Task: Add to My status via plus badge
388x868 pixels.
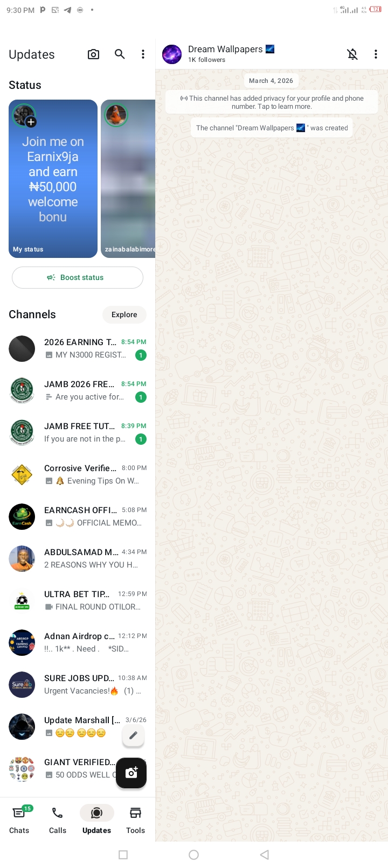Action: click(x=31, y=122)
